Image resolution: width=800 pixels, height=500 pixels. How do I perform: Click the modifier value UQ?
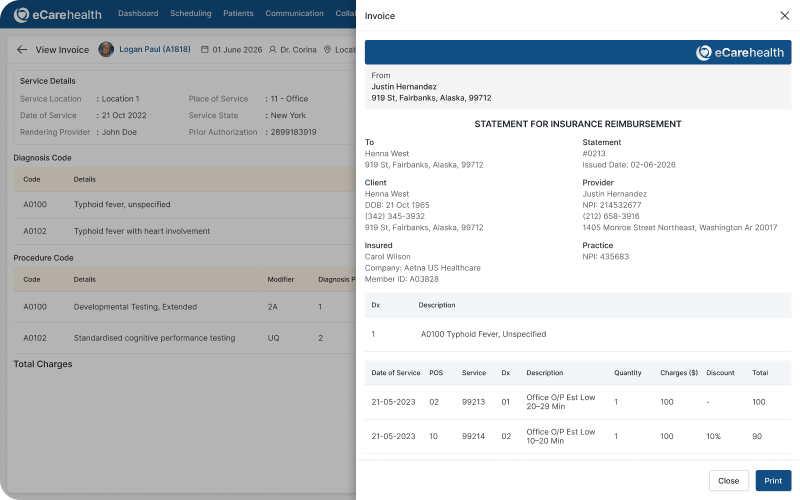point(273,338)
